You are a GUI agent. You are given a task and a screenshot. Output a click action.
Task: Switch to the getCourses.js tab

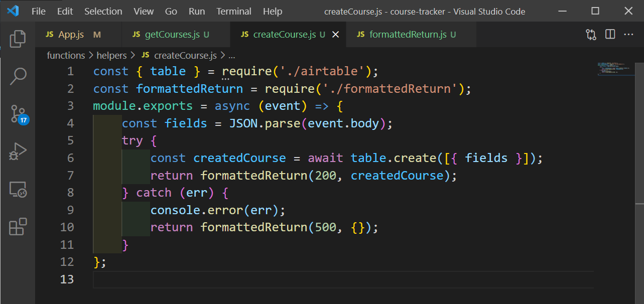[x=176, y=35]
